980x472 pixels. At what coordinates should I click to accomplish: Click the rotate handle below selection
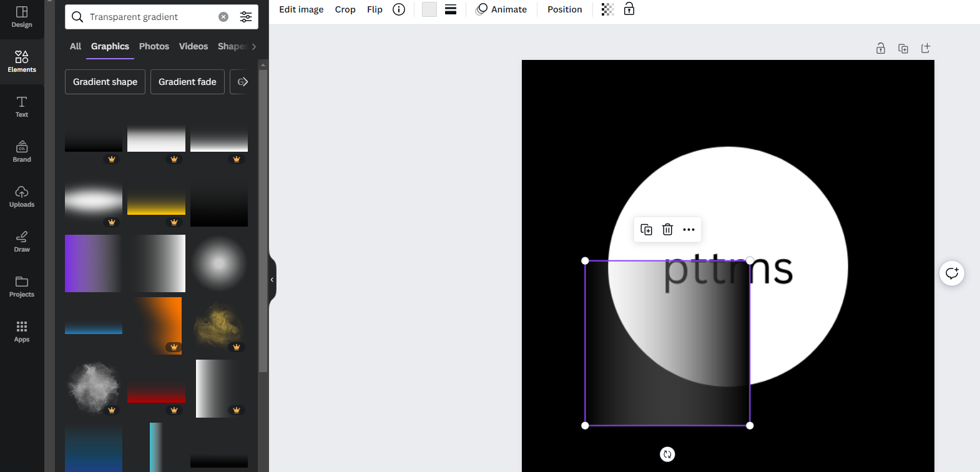667,455
